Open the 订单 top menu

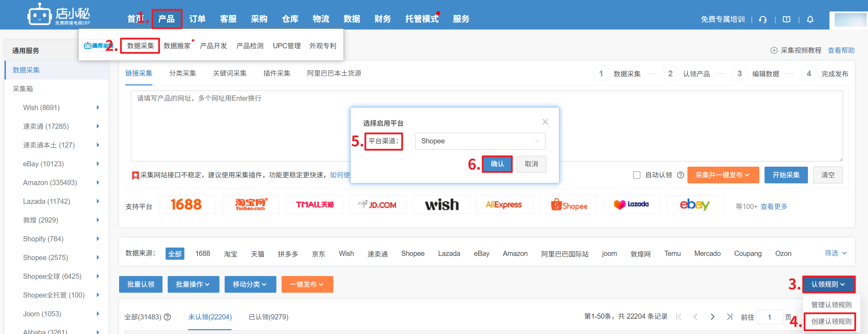[197, 19]
